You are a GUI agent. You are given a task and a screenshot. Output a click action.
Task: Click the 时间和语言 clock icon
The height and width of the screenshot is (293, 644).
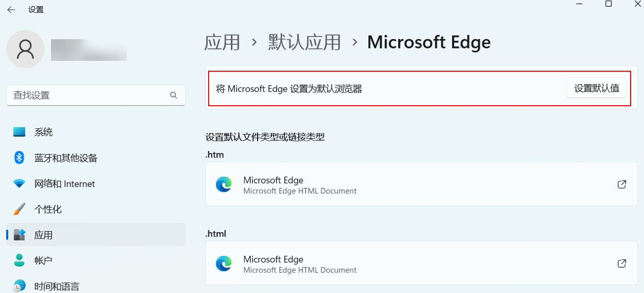(x=19, y=286)
